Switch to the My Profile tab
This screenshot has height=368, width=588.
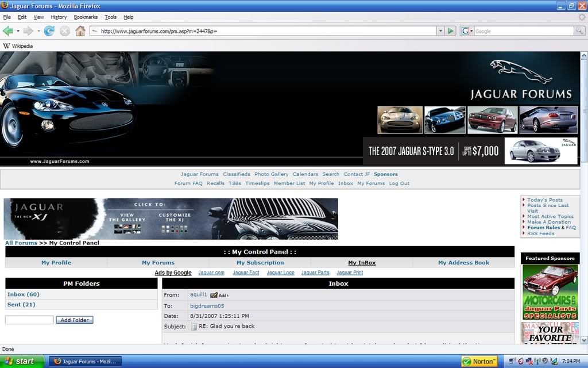[x=56, y=262]
